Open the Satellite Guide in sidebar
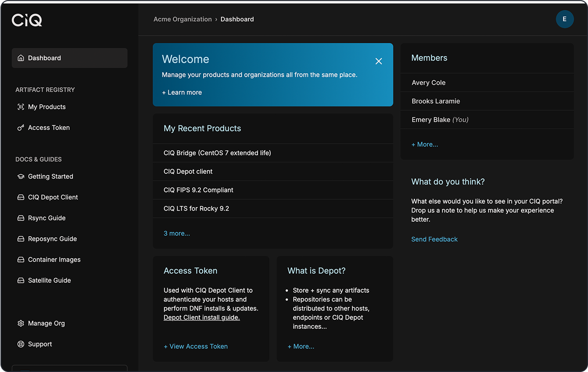The image size is (588, 372). coord(49,280)
